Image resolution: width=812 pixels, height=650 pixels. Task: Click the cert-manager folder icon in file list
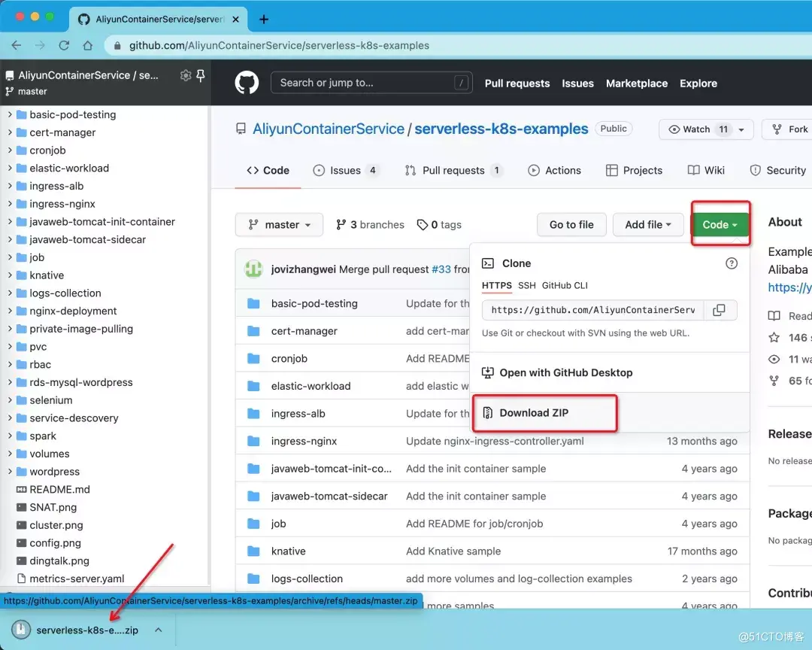pyautogui.click(x=253, y=331)
